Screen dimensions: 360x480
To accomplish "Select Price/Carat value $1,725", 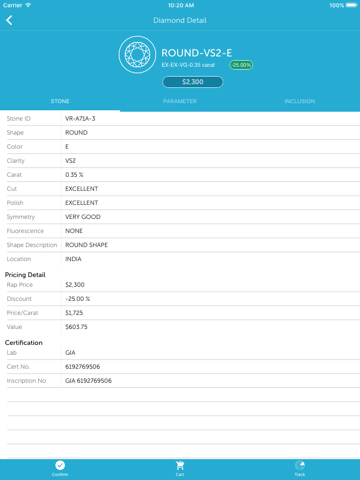I will click(74, 313).
